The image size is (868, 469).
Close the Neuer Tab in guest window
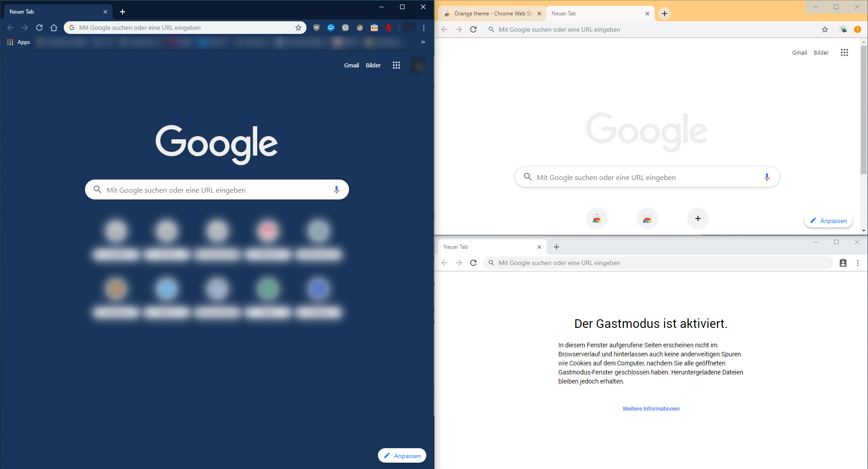pyautogui.click(x=539, y=247)
